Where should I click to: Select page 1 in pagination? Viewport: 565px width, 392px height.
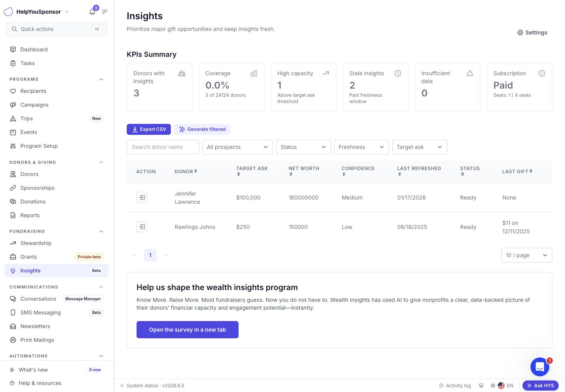click(x=150, y=255)
